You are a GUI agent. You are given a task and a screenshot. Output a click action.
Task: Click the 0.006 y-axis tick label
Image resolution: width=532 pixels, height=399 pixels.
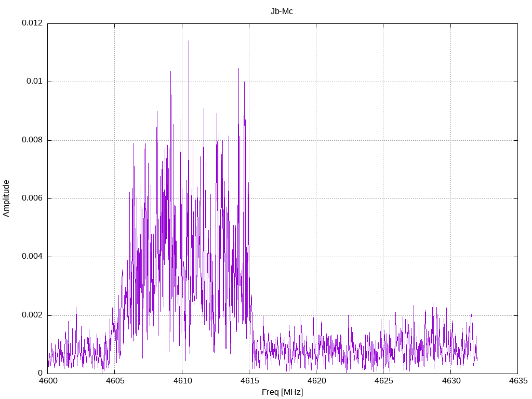click(x=32, y=198)
